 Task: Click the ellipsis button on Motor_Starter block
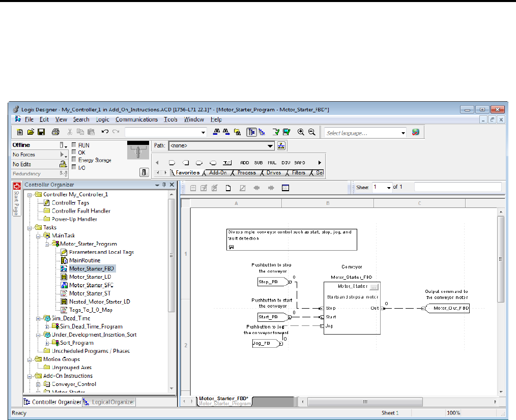click(x=374, y=286)
